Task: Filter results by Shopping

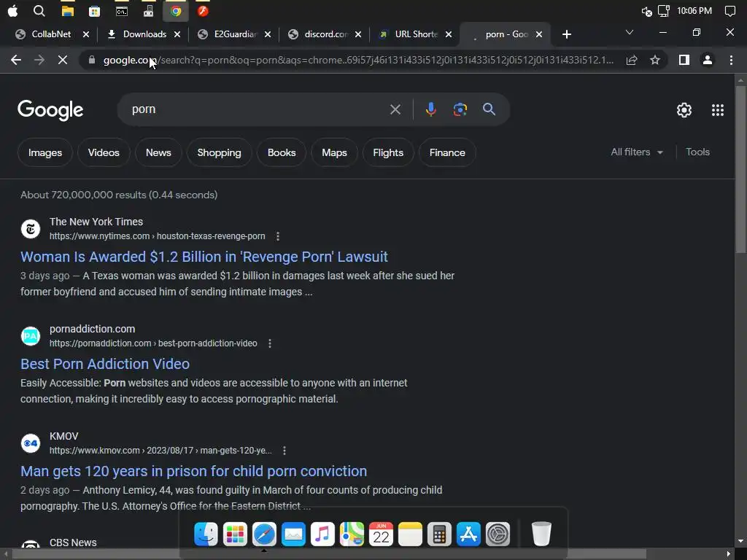Action: pos(219,152)
